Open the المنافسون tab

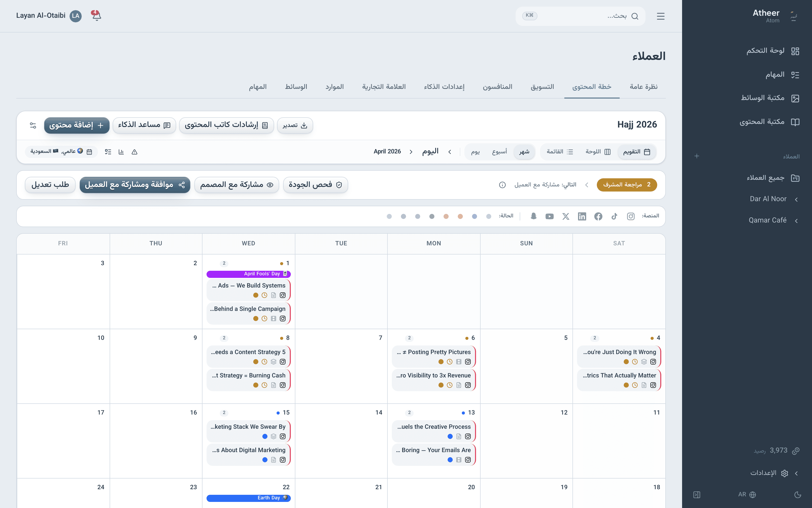(x=497, y=87)
